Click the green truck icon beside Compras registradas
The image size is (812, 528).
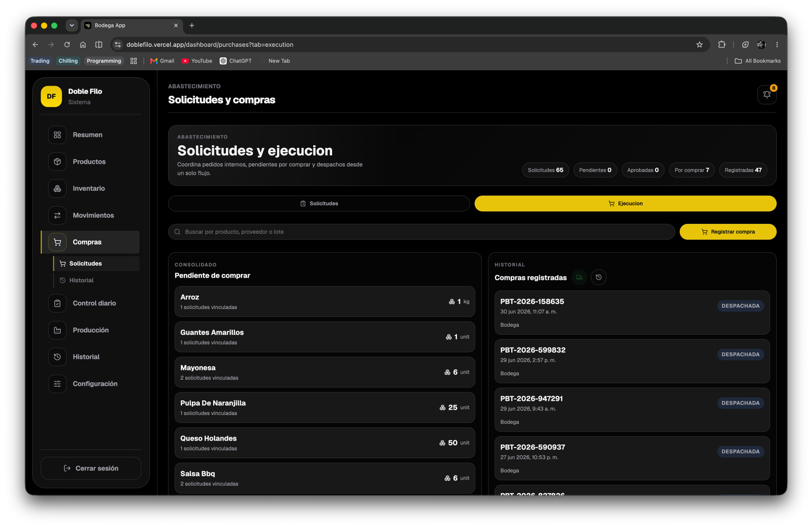coord(579,277)
